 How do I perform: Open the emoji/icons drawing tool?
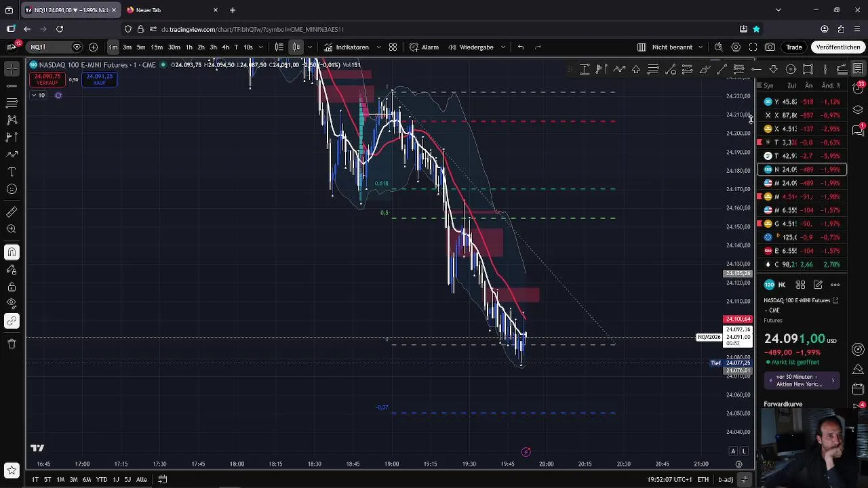[x=12, y=189]
